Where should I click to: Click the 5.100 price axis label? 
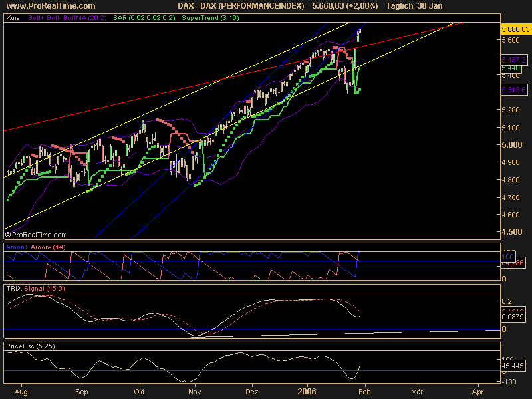coord(511,128)
